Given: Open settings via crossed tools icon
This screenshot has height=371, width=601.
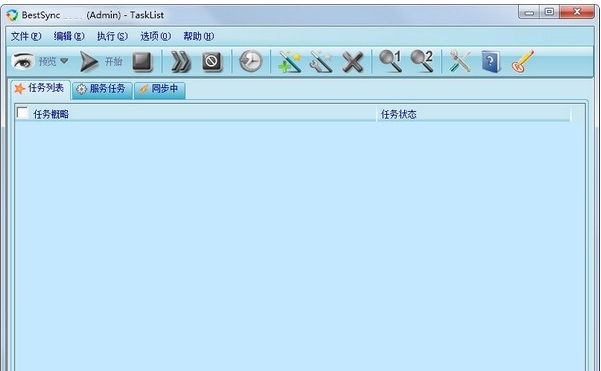Looking at the screenshot, I should 460,61.
